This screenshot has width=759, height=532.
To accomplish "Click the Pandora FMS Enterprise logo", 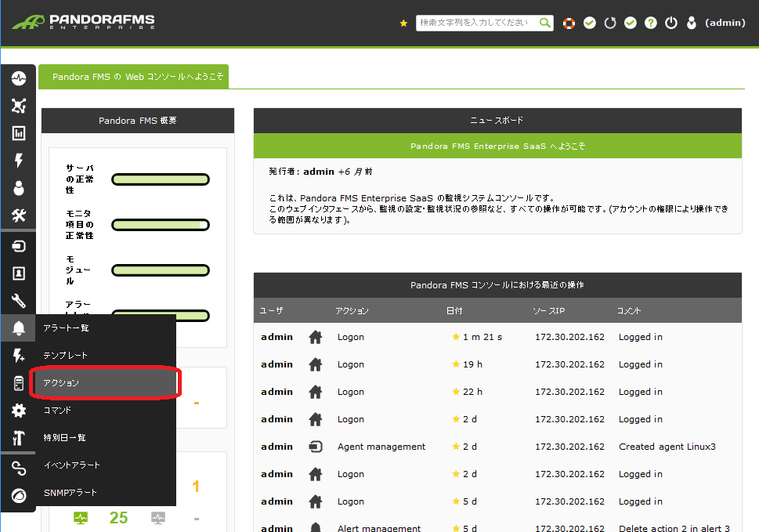I will click(x=83, y=22).
